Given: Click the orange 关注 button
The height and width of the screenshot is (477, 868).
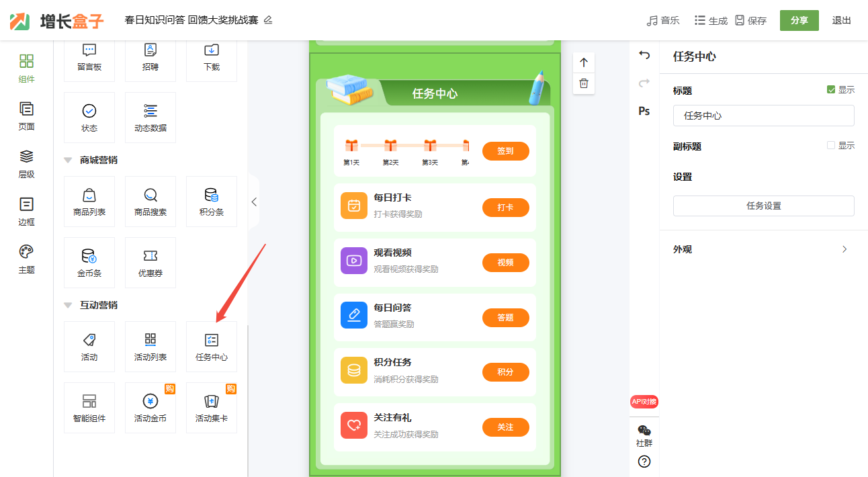Looking at the screenshot, I should tap(506, 427).
